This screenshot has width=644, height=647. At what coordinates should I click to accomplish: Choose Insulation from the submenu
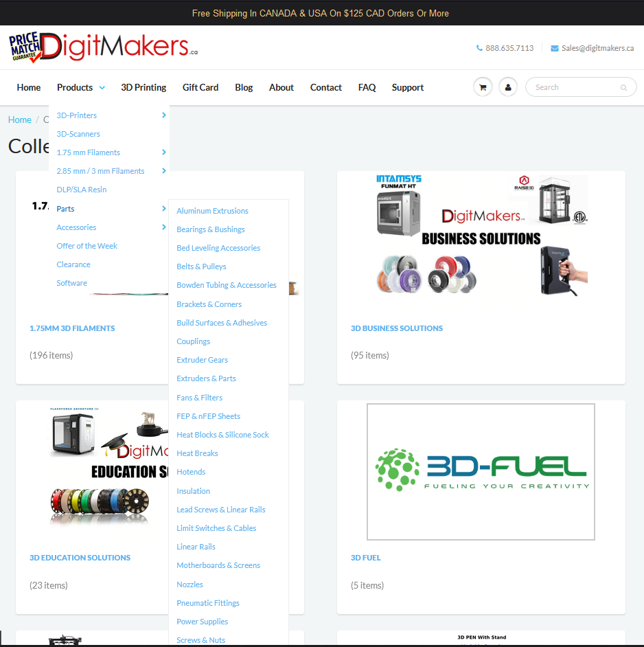click(194, 491)
